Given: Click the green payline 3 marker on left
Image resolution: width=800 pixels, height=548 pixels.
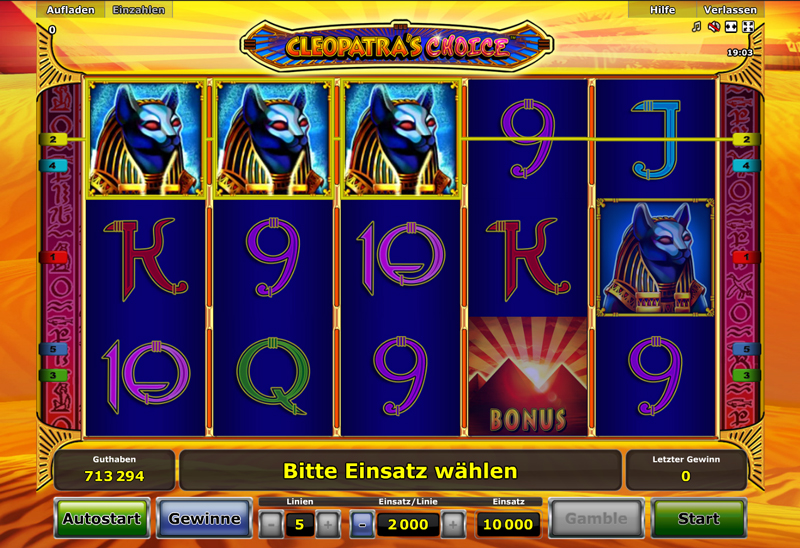Looking at the screenshot, I should click(53, 376).
